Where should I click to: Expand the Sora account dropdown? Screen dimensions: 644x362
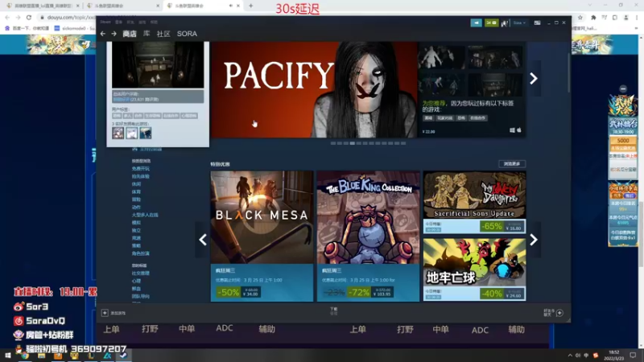(519, 23)
